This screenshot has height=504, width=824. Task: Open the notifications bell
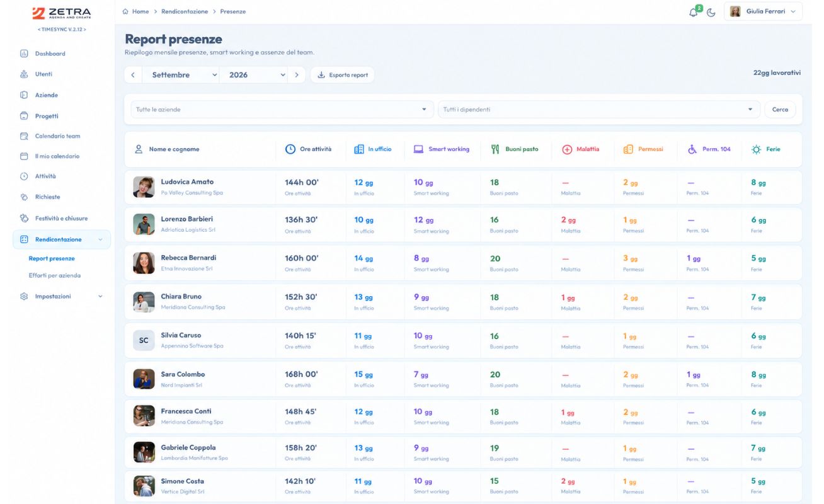coord(693,12)
